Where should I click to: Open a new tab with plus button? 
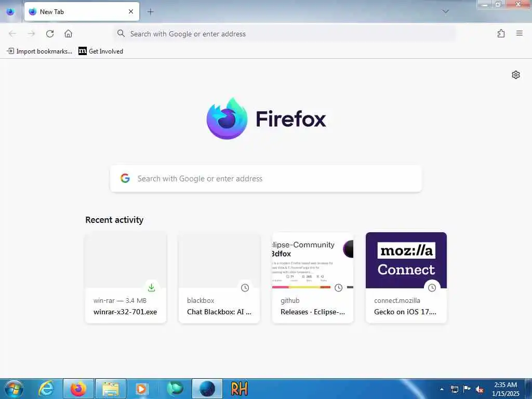[150, 11]
